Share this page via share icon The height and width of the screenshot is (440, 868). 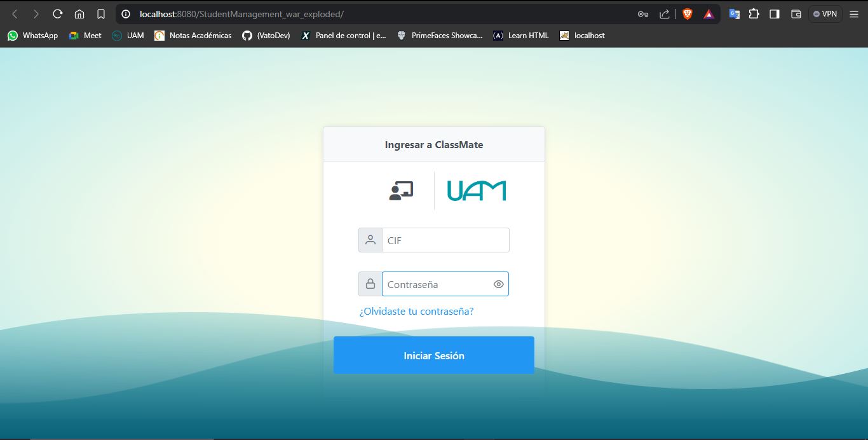tap(665, 14)
